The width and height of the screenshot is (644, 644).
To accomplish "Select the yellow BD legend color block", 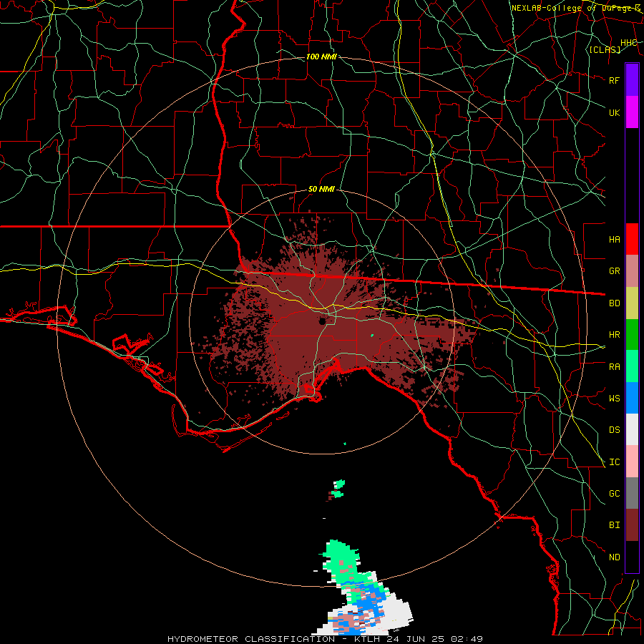I will 632,303.
